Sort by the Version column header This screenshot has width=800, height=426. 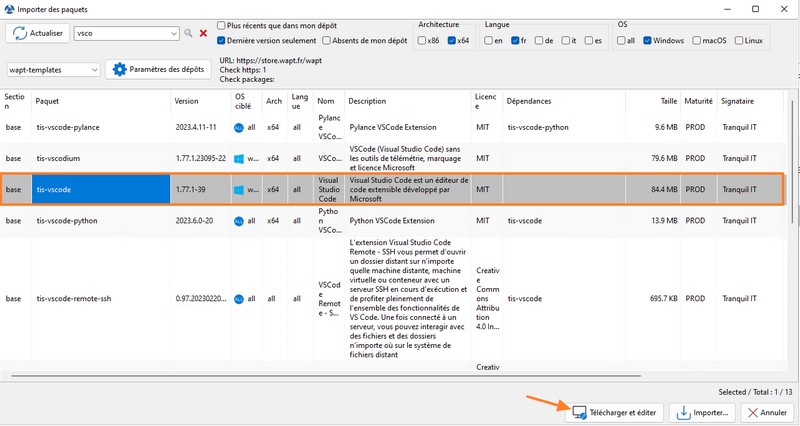tap(187, 101)
